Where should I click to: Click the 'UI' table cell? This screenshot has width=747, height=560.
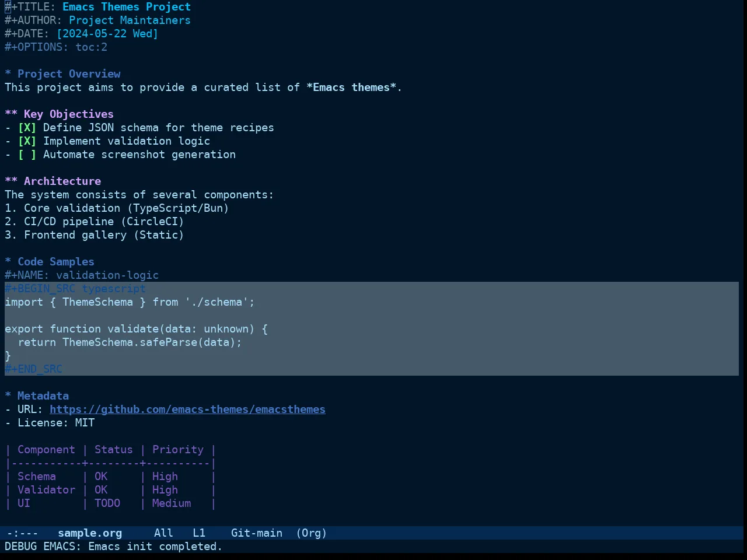tap(24, 503)
